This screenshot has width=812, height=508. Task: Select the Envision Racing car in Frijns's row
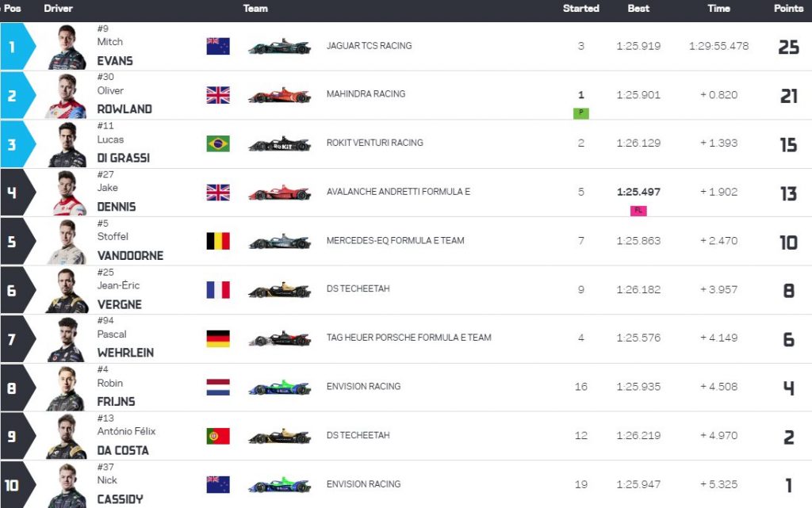coord(280,388)
